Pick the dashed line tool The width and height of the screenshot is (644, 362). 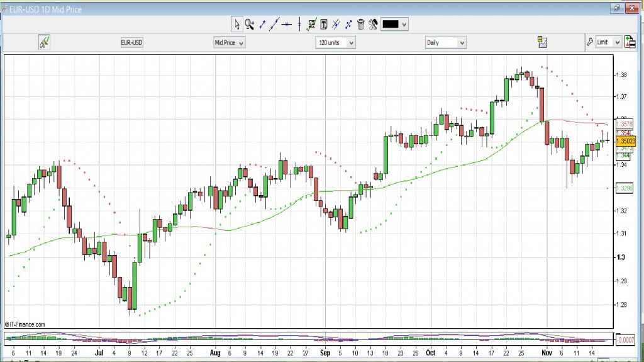point(348,25)
